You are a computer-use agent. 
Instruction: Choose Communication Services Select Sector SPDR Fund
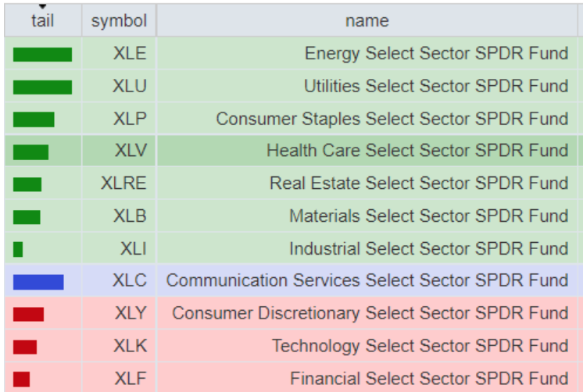click(367, 281)
